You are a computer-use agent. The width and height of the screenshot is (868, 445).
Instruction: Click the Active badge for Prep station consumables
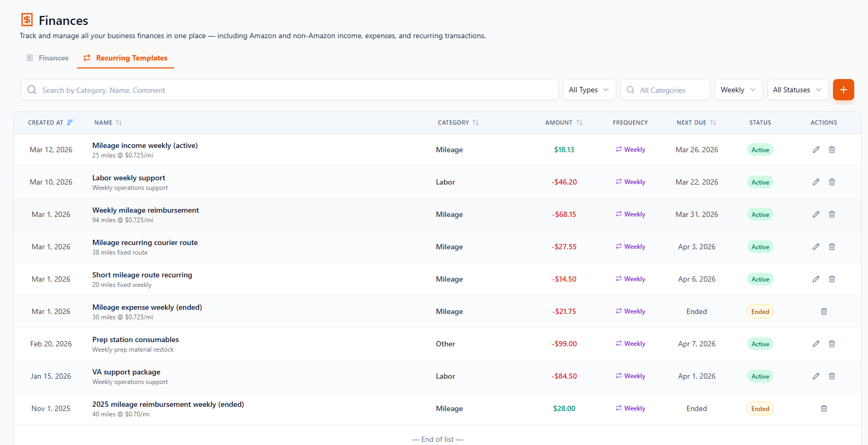[760, 344]
